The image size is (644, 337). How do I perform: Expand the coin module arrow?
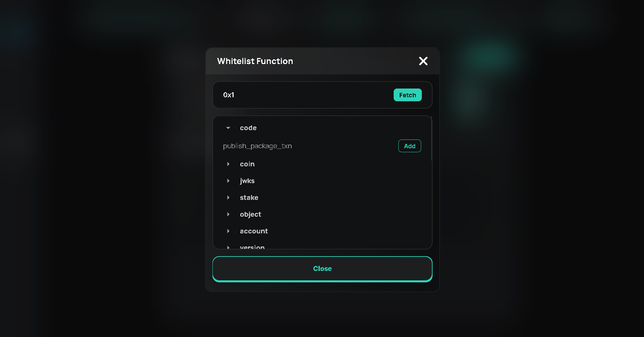[228, 164]
